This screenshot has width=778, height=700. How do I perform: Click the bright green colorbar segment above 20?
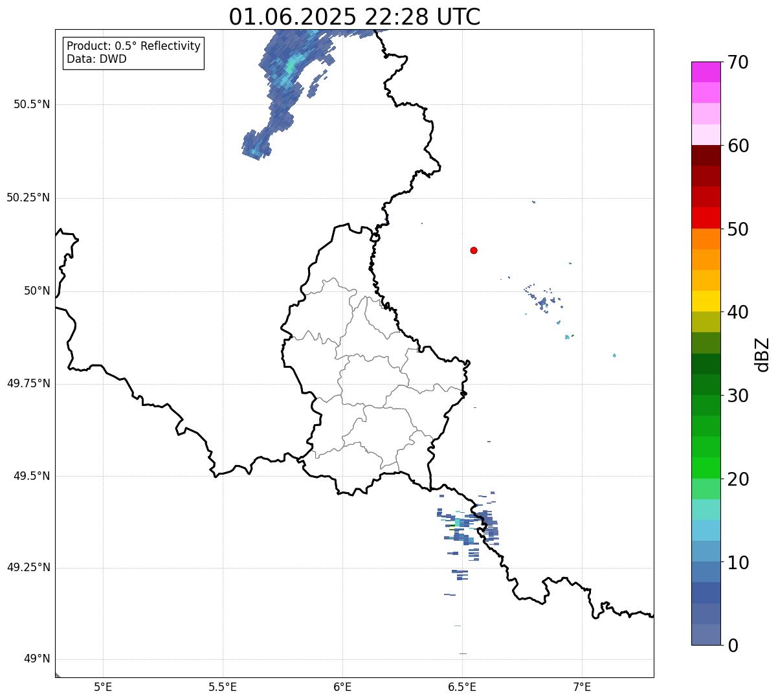pyautogui.click(x=706, y=468)
